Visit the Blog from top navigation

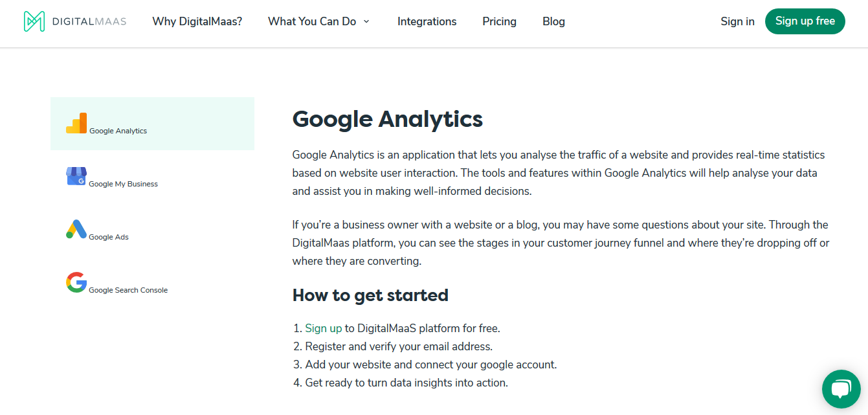pos(554,21)
